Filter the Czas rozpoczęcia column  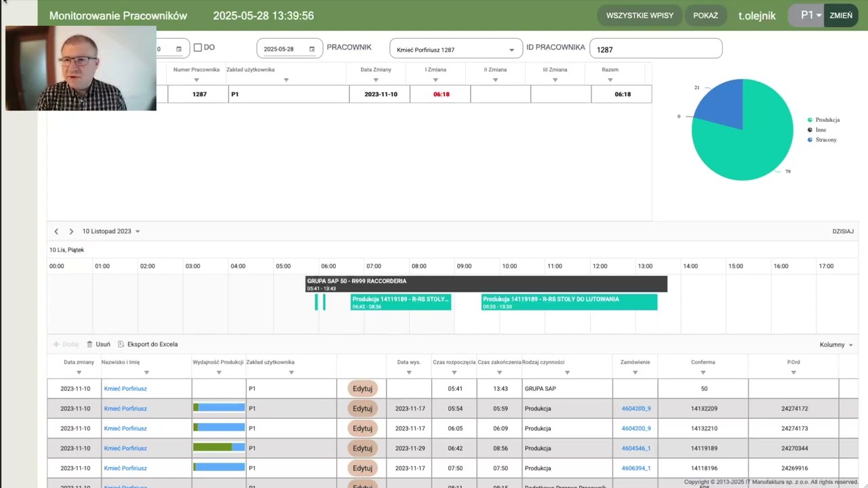pyautogui.click(x=454, y=373)
